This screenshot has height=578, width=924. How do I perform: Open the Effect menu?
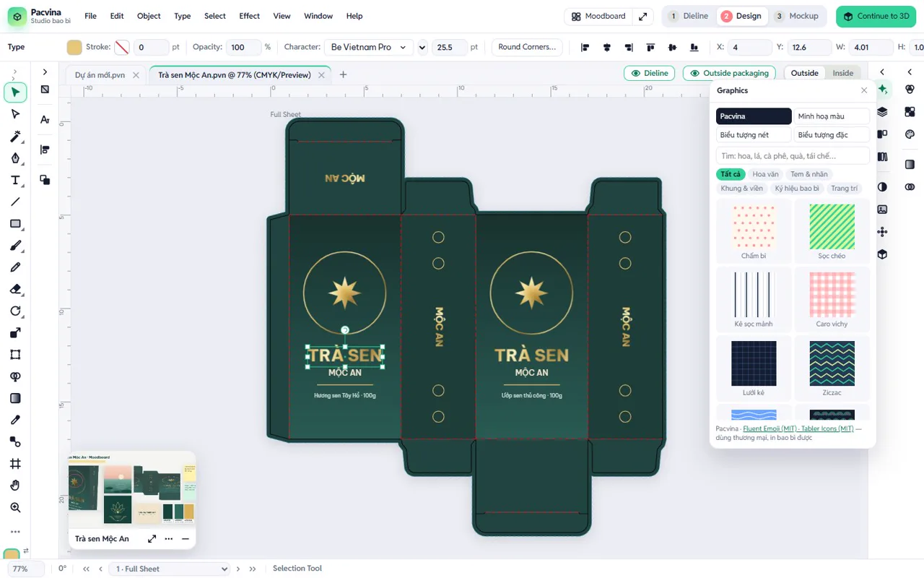pos(249,16)
